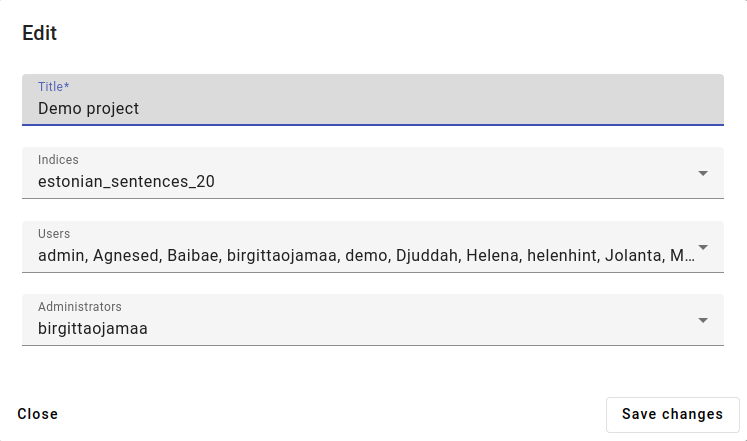Open the Administrators select field
This screenshot has width=747, height=441.
[373, 320]
